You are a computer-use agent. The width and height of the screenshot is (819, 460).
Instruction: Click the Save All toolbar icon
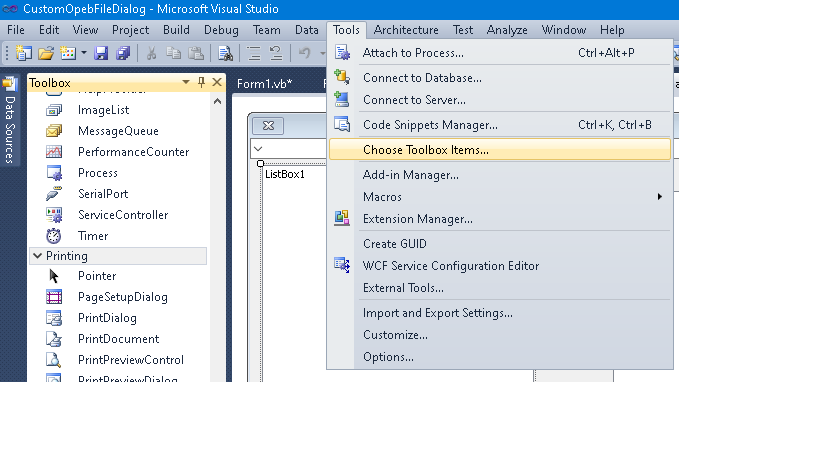(x=123, y=53)
